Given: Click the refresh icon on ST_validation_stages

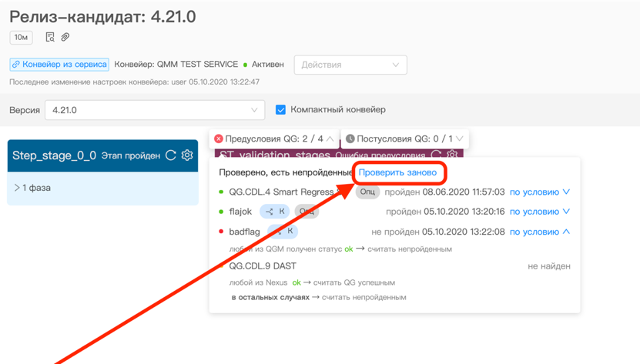Looking at the screenshot, I should [x=437, y=155].
